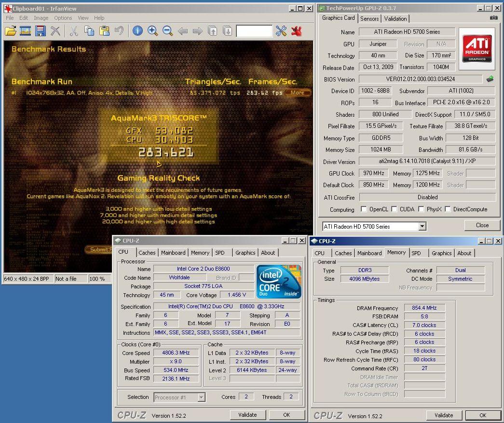
Task: Click Core Speed 4806.3 MHz value
Action: point(176,353)
